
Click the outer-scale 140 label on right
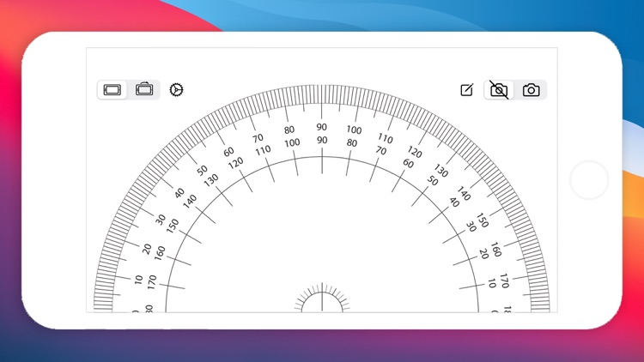464,193
